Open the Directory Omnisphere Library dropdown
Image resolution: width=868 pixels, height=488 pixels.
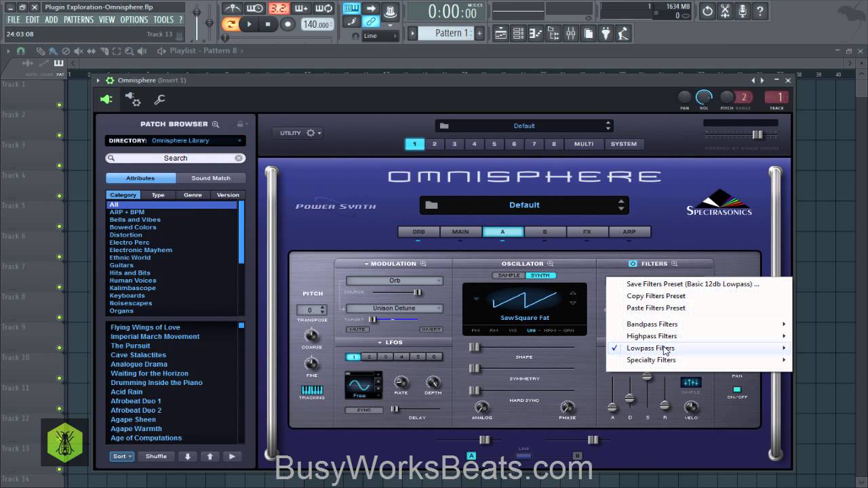pyautogui.click(x=176, y=140)
